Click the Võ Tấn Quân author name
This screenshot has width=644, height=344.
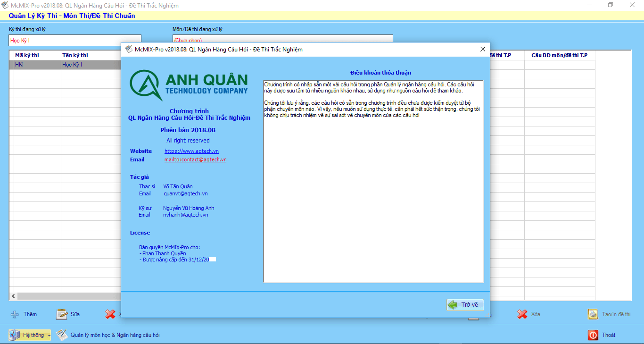point(178,186)
